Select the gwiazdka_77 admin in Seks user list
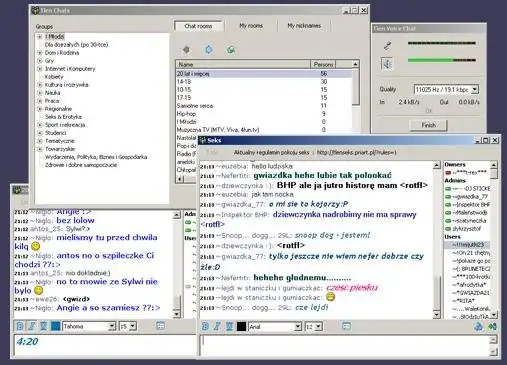This screenshot has height=365, width=507. 470,197
